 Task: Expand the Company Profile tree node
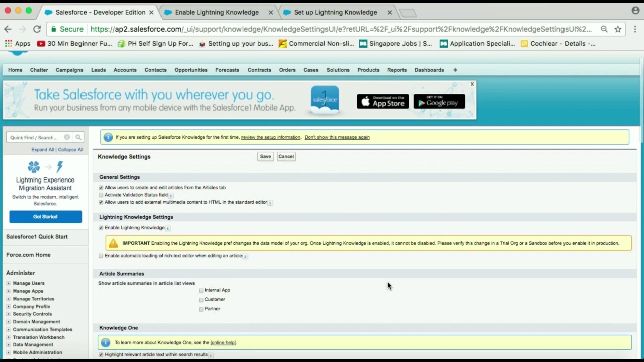pyautogui.click(x=8, y=307)
